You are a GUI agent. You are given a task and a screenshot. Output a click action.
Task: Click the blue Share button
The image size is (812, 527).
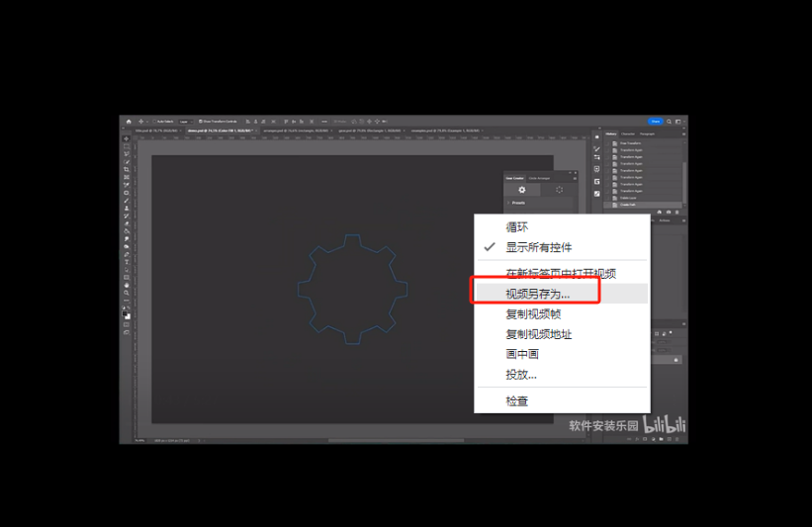[655, 122]
